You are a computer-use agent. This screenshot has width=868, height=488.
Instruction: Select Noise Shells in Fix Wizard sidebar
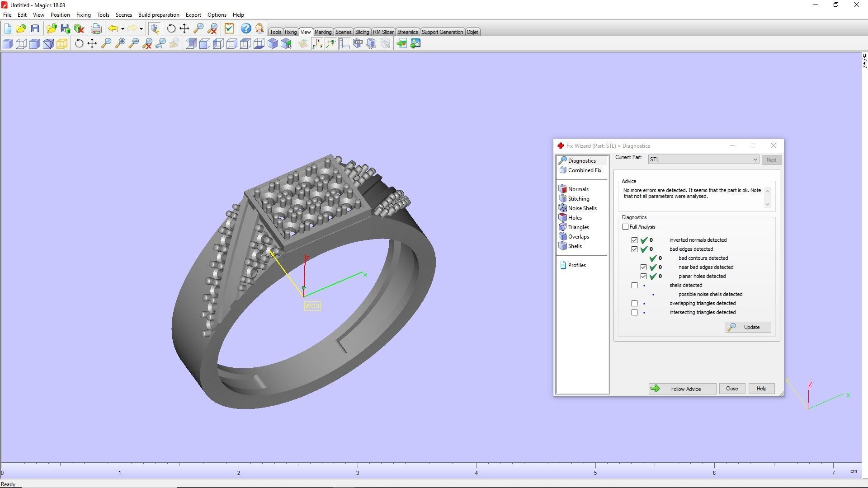tap(578, 208)
